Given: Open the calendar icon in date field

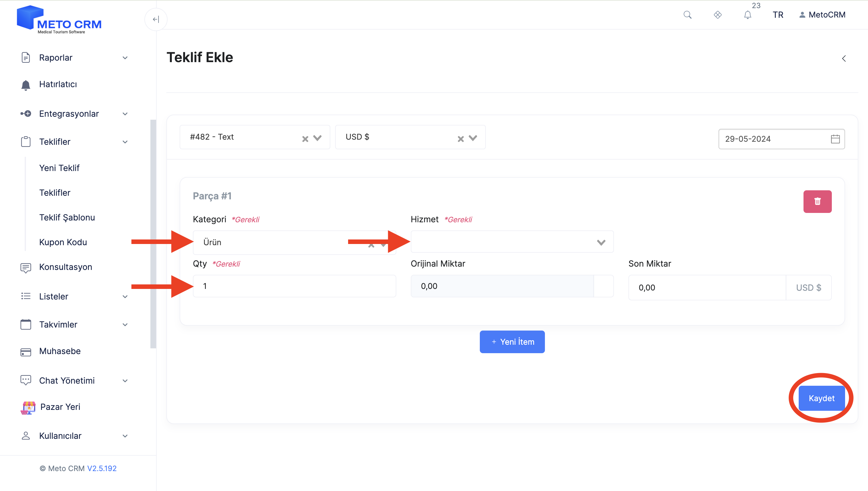Looking at the screenshot, I should [835, 139].
